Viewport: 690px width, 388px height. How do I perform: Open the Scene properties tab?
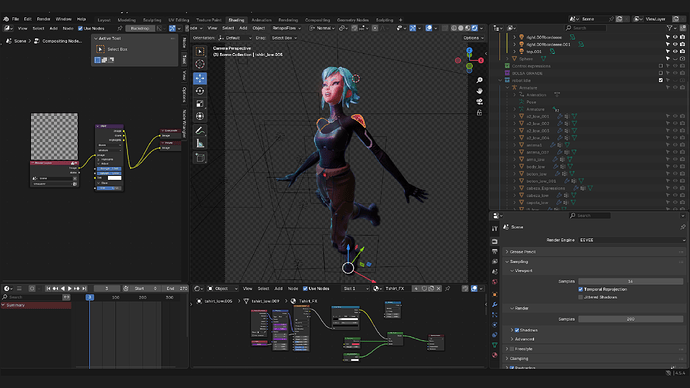pos(495,272)
